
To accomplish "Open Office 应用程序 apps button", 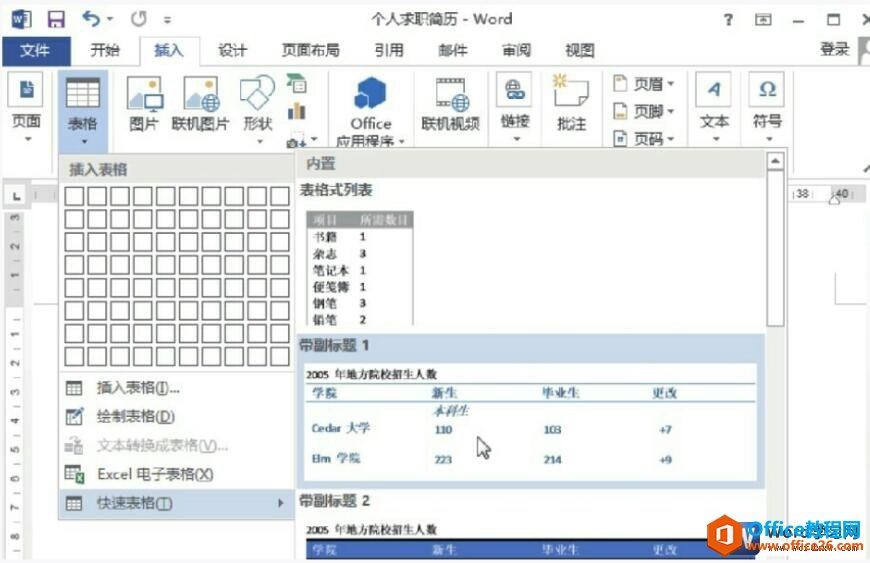I will point(371,110).
